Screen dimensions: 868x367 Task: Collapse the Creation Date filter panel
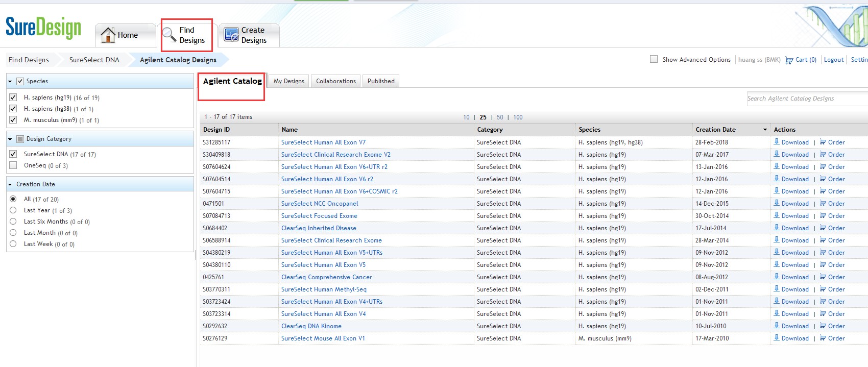point(10,184)
